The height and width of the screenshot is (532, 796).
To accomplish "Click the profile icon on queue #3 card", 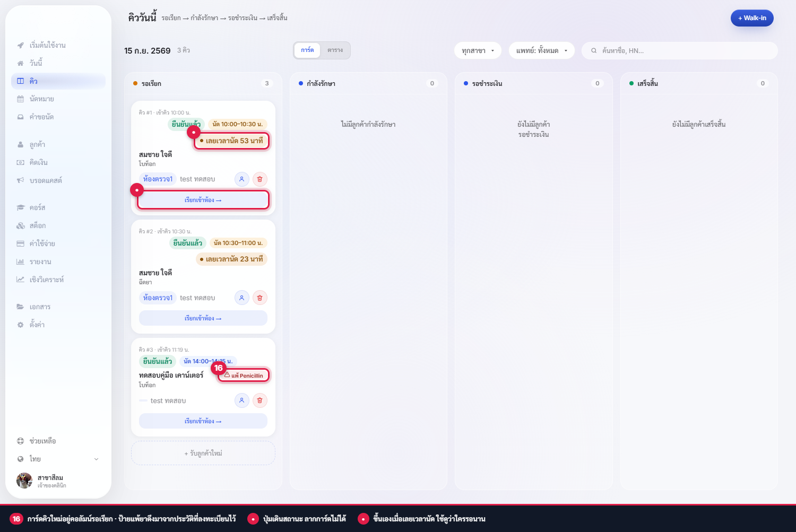I will pyautogui.click(x=241, y=400).
